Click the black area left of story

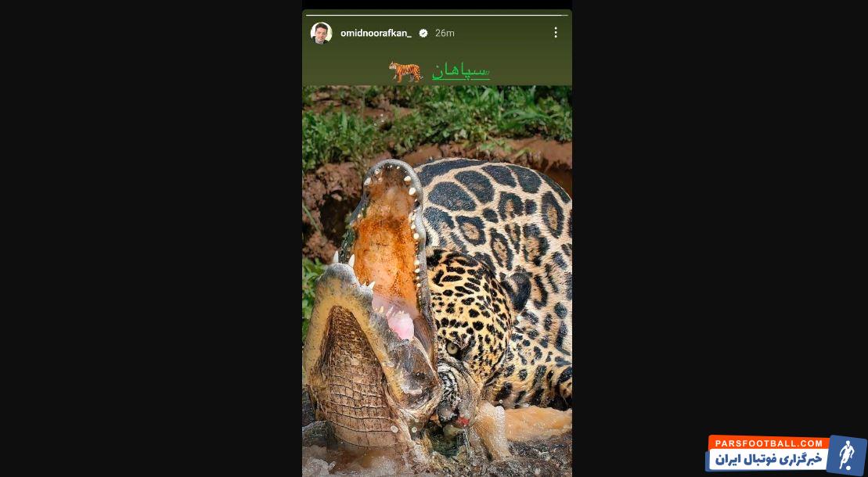pyautogui.click(x=149, y=235)
